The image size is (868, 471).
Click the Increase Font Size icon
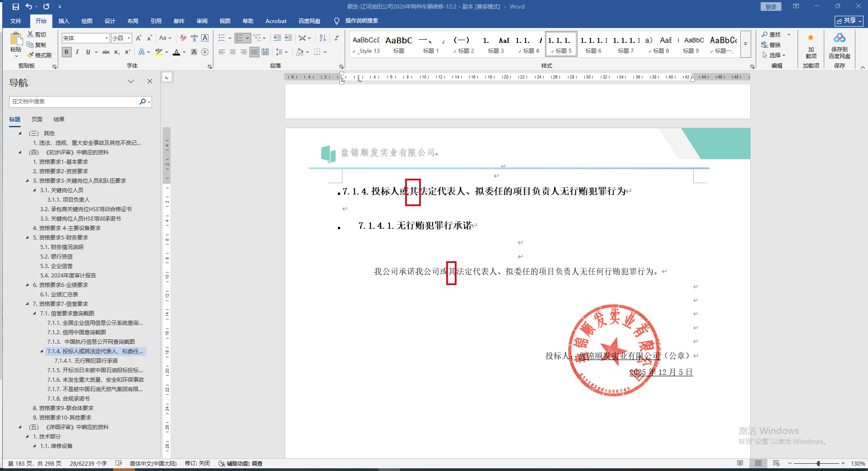coord(139,38)
